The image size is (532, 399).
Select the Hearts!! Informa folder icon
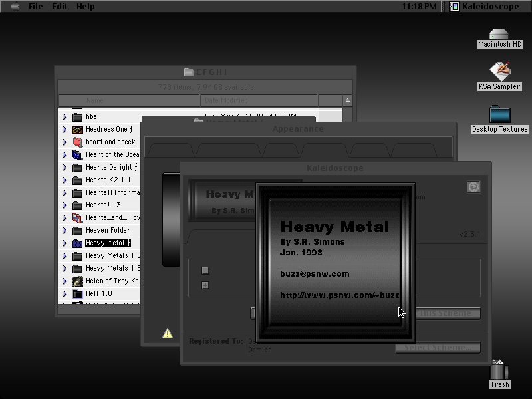pos(77,193)
